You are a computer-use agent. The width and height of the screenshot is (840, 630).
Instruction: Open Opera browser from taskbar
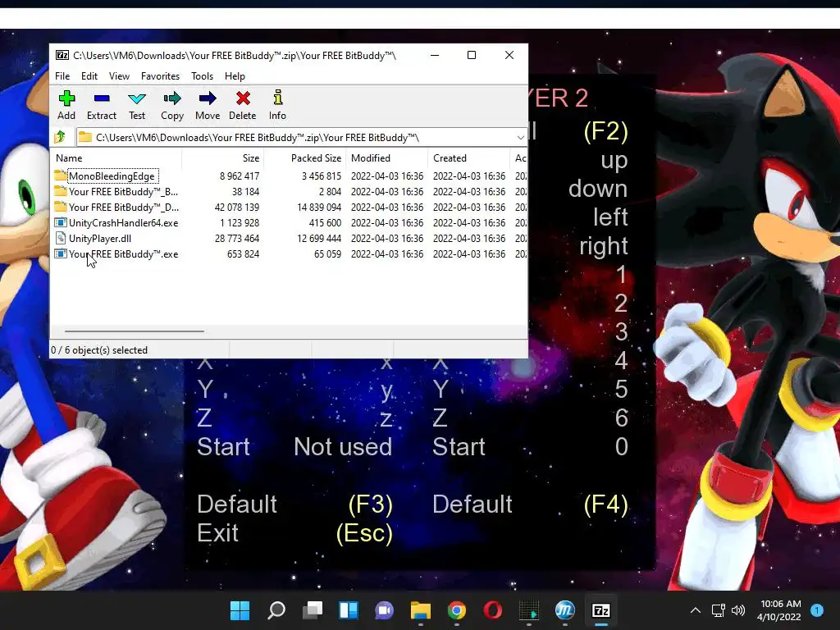pyautogui.click(x=493, y=610)
